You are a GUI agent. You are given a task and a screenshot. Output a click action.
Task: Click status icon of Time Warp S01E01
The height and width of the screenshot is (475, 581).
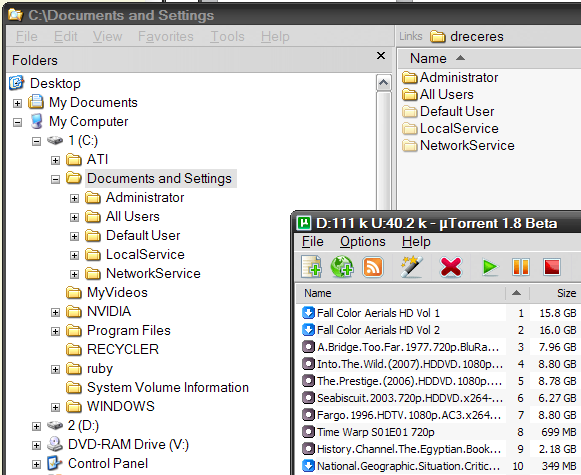coord(308,432)
